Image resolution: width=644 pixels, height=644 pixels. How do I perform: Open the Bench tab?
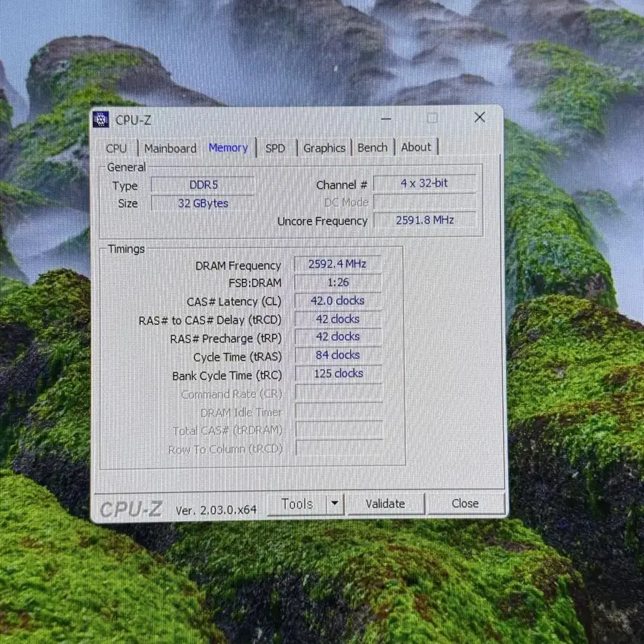tap(373, 147)
